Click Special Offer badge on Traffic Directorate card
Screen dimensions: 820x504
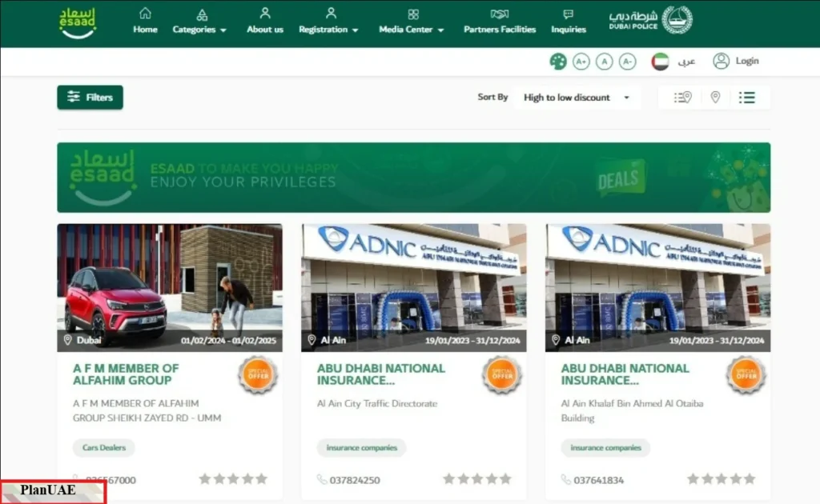tap(502, 374)
